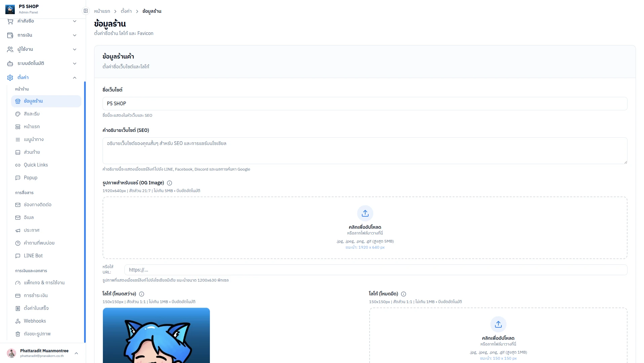Viewport: 644px width, 363px height.
Task: Click the gear settings icon
Action: click(10, 78)
